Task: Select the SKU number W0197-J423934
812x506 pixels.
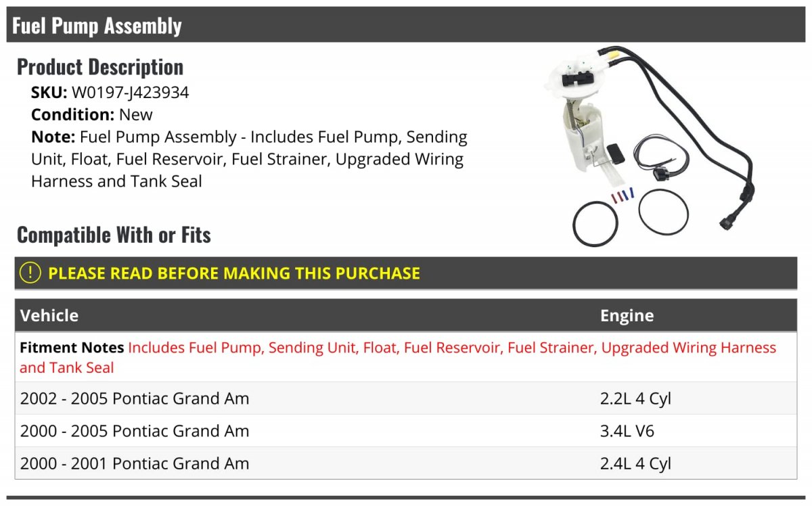Action: (130, 93)
